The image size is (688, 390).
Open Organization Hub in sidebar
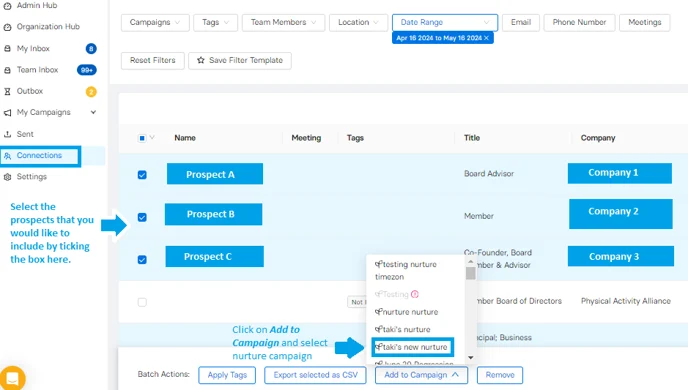tap(48, 27)
